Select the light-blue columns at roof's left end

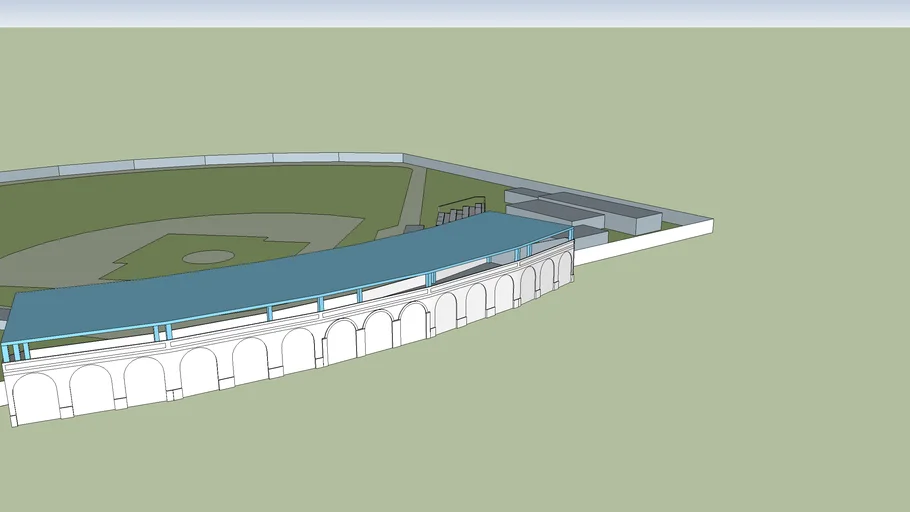tap(16, 351)
